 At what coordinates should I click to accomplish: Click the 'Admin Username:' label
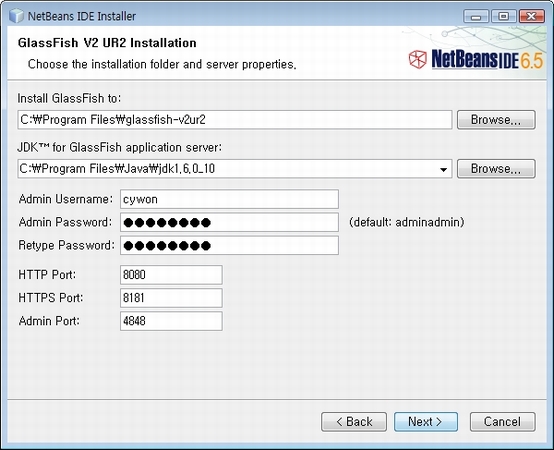[x=66, y=199]
